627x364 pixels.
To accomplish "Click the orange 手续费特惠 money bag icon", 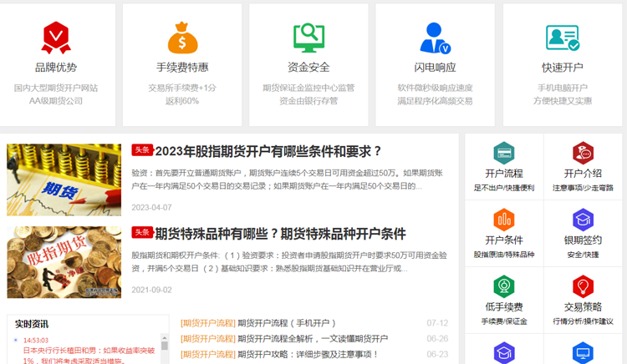I will [182, 38].
